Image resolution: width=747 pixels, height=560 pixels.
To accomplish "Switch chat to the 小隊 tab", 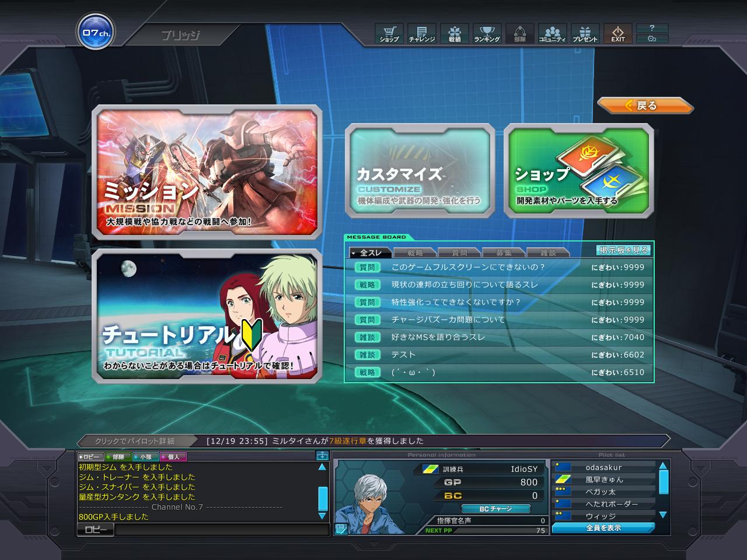I will tap(146, 457).
